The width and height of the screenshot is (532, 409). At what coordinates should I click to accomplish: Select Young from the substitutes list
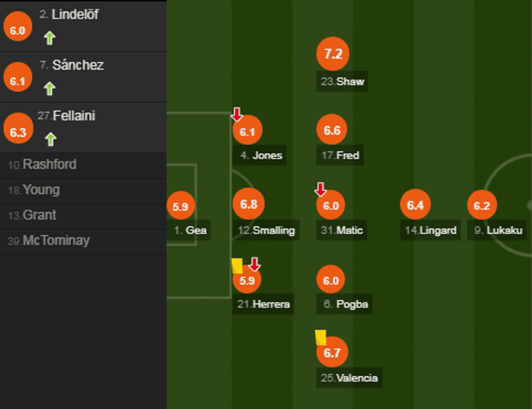(34, 190)
